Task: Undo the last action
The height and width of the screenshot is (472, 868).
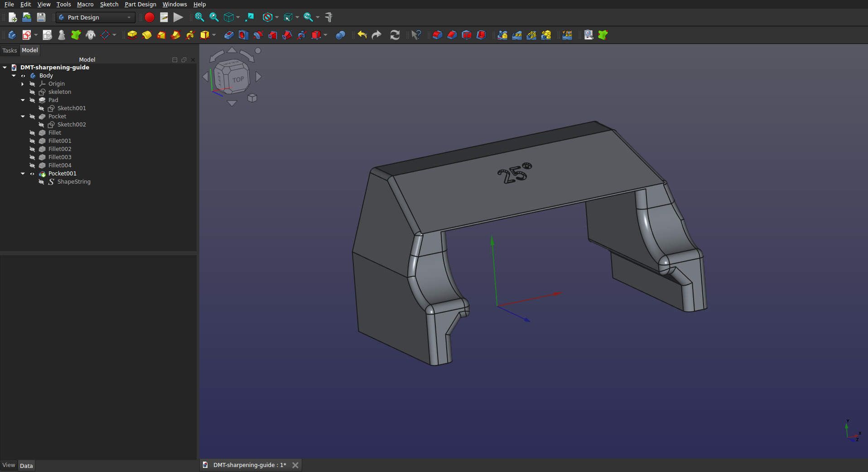Action: pyautogui.click(x=362, y=35)
